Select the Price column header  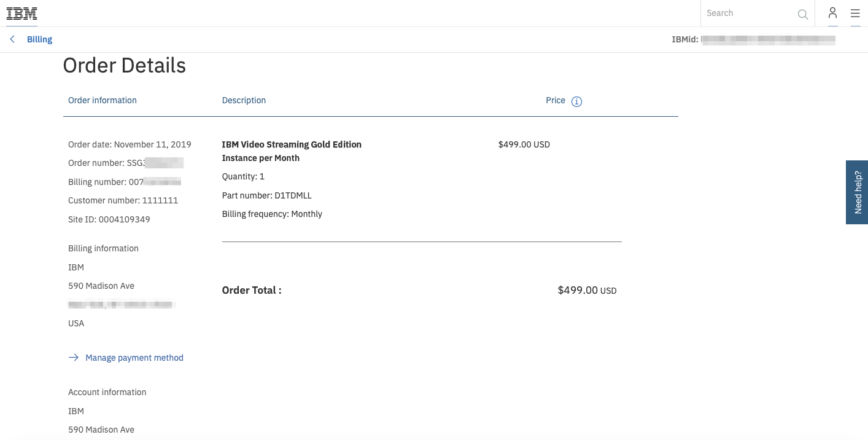[556, 100]
